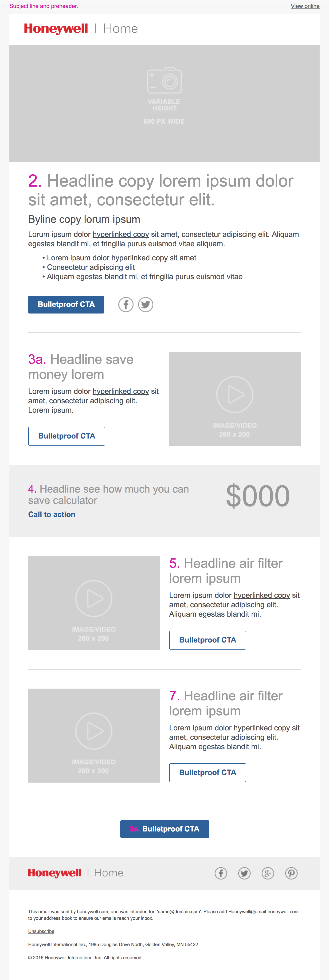Play the video in section 3a

(235, 395)
